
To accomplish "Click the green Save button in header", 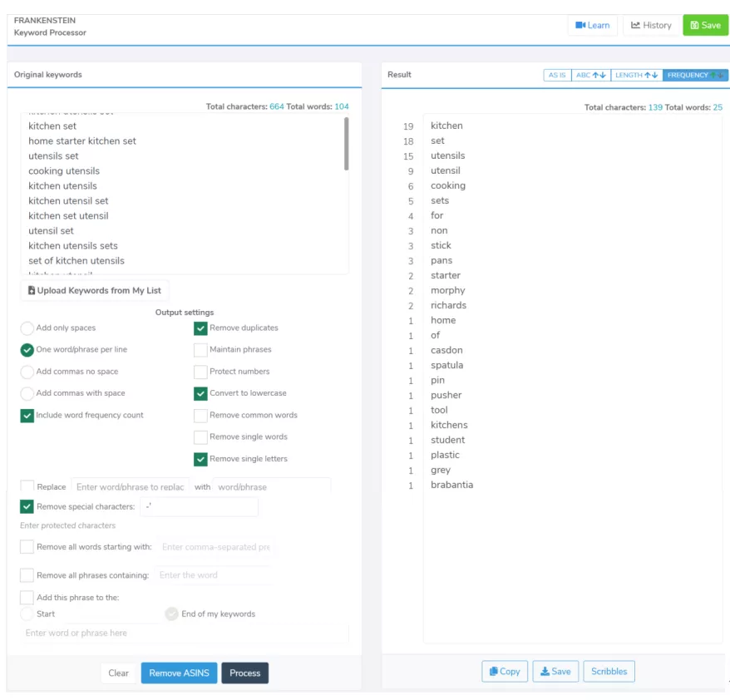I will pyautogui.click(x=705, y=25).
